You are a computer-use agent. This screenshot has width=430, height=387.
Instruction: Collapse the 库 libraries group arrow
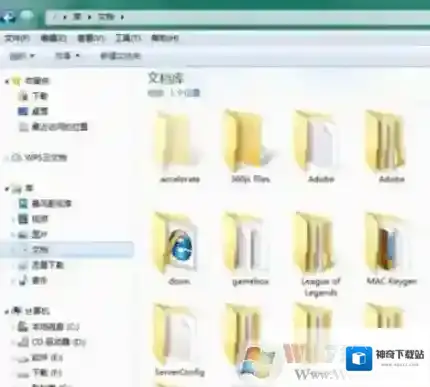(7, 189)
